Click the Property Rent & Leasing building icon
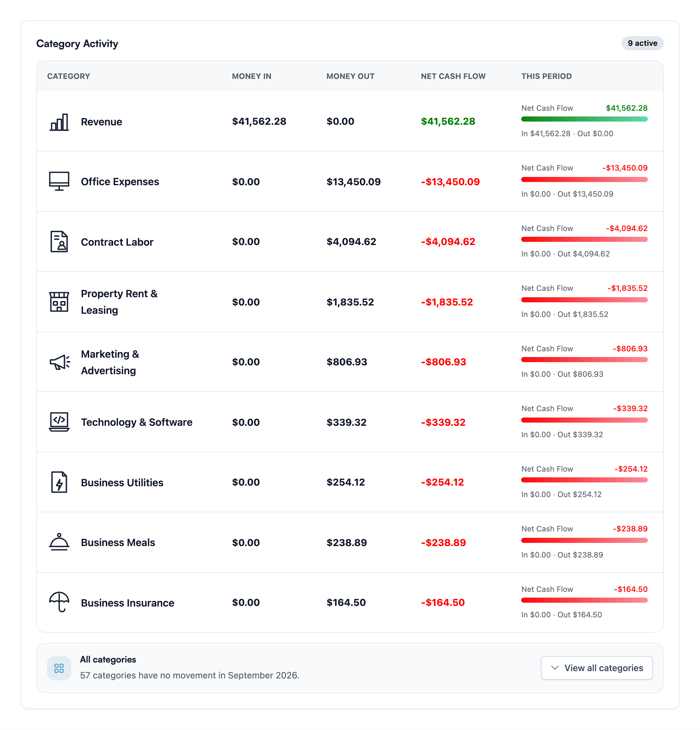The height and width of the screenshot is (730, 700). point(59,302)
